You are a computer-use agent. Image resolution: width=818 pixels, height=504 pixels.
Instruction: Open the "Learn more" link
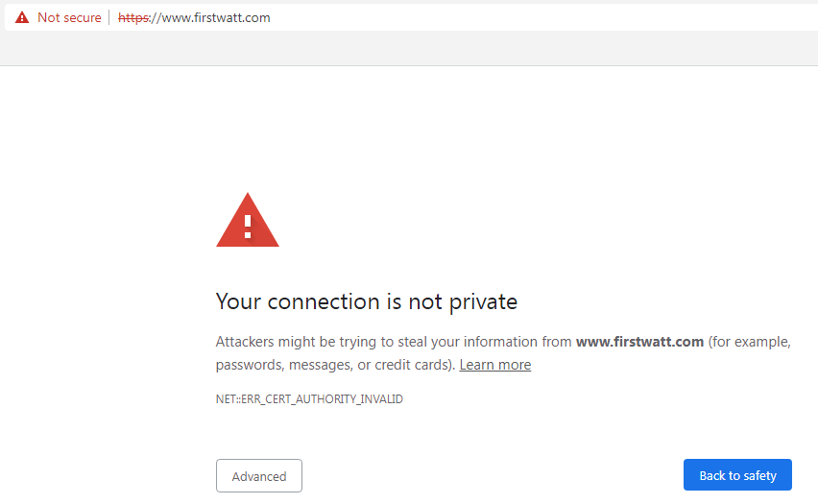click(495, 365)
